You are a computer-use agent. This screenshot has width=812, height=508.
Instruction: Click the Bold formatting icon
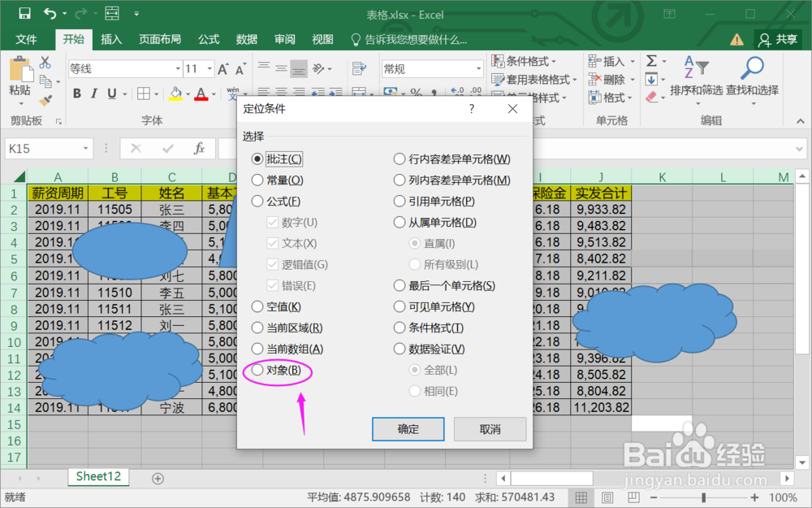click(77, 94)
